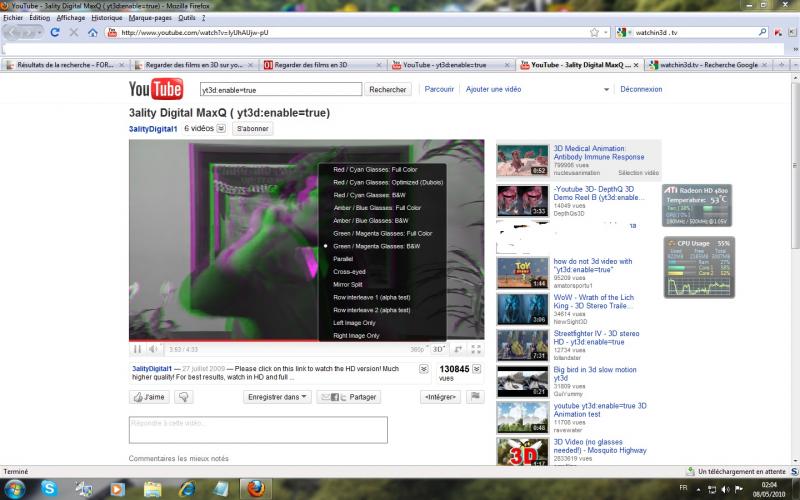Click the Firefox taskbar icon

coord(256,489)
